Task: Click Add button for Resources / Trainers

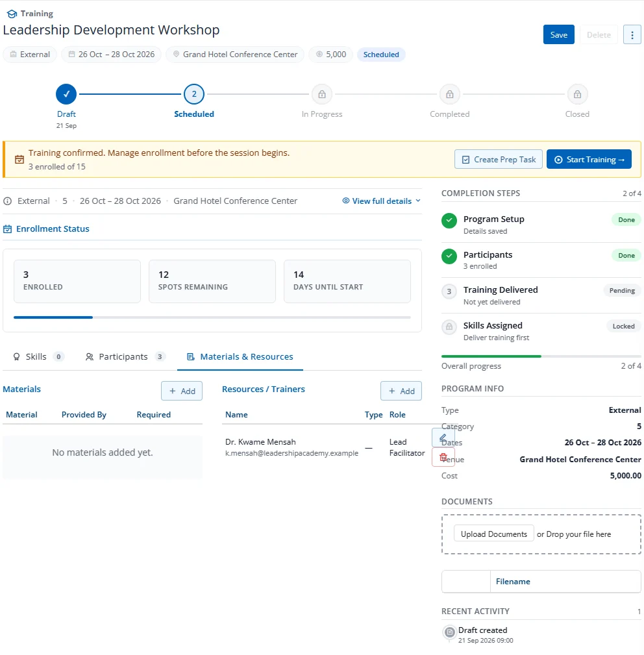Action: click(401, 391)
